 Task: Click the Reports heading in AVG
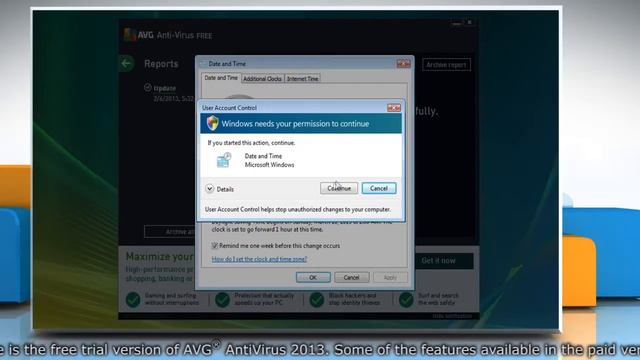[x=161, y=64]
